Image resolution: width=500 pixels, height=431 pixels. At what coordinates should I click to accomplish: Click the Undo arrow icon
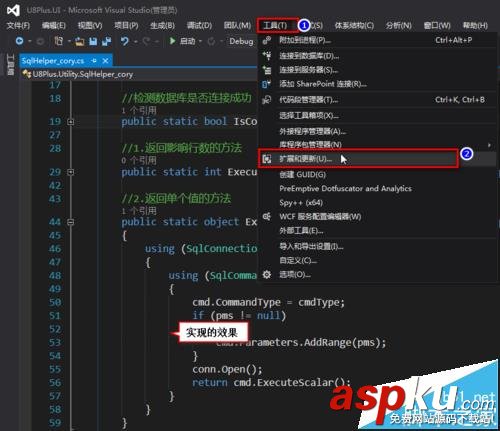coord(125,41)
